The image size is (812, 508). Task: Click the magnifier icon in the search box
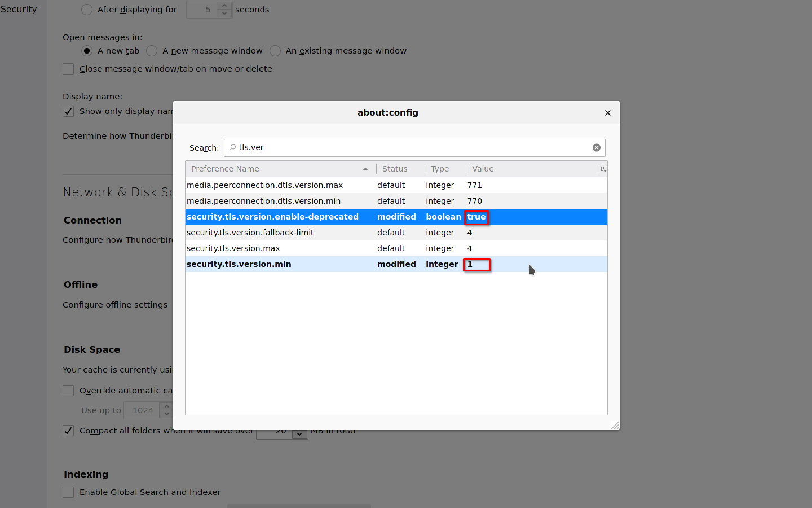pyautogui.click(x=232, y=147)
